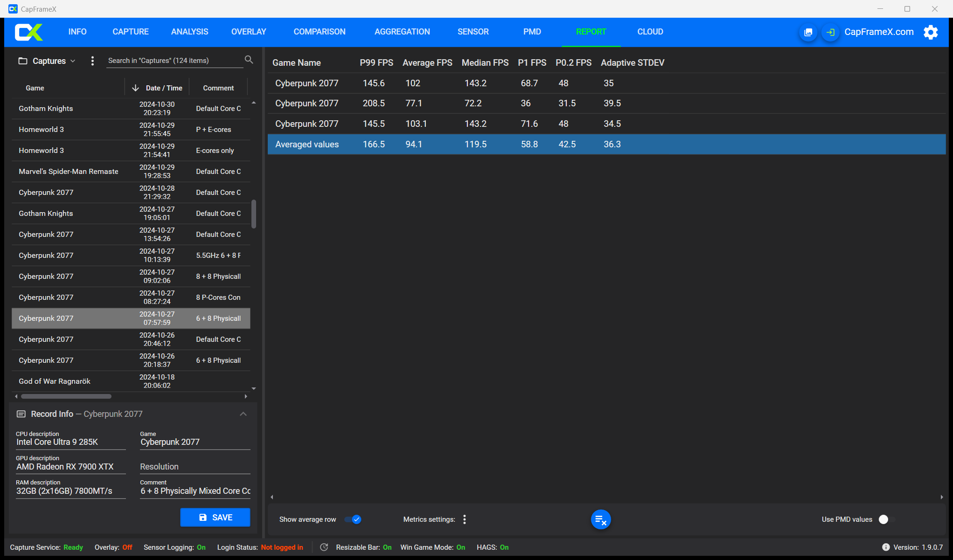The image size is (953, 560).
Task: Click the Overlay Off status indicator
Action: pyautogui.click(x=127, y=547)
